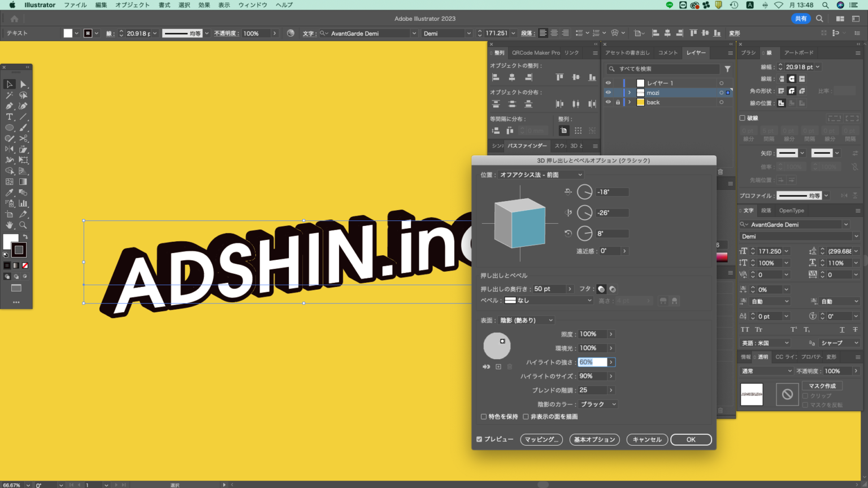This screenshot has height=488, width=868.
Task: Click the ハイライトの強さ 60% field
Action: [592, 362]
